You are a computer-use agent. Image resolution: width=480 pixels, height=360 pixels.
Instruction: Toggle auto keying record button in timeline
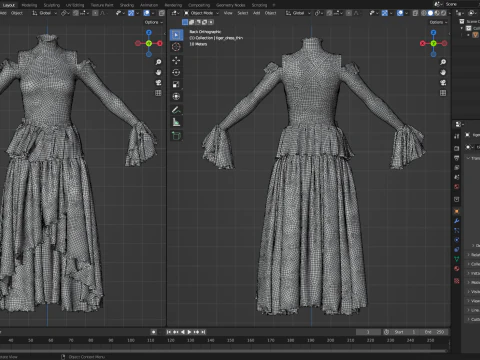click(153, 332)
